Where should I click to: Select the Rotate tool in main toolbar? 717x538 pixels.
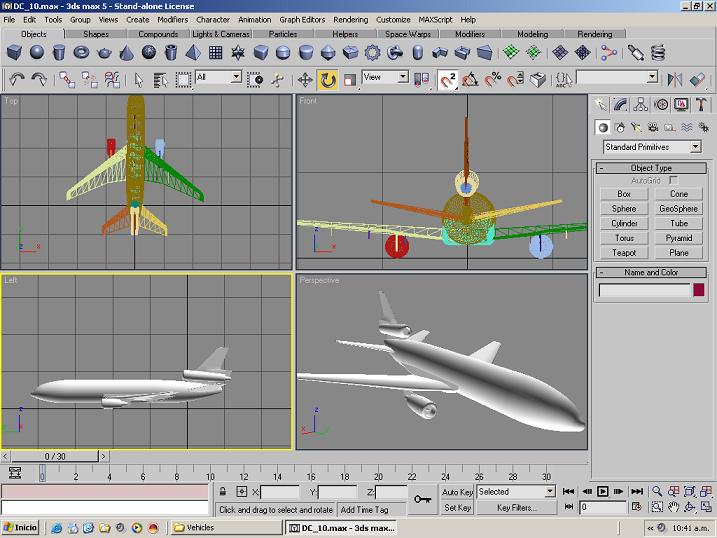coord(327,79)
